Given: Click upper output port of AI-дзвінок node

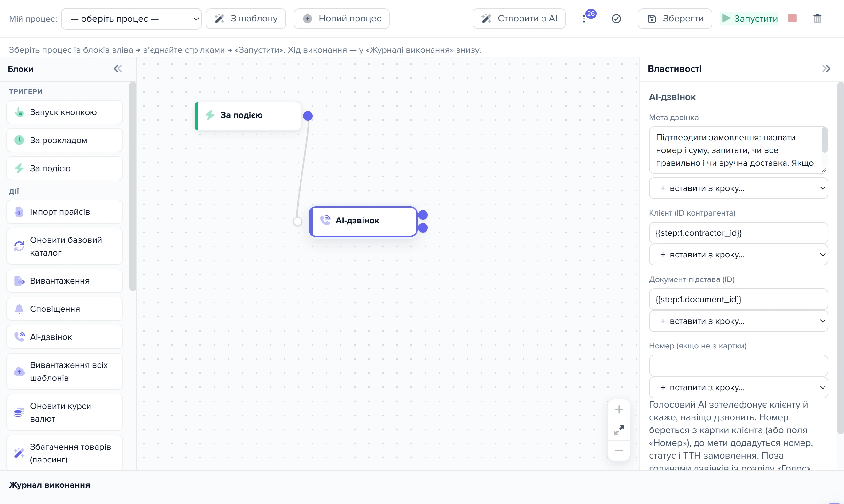Looking at the screenshot, I should [x=423, y=215].
